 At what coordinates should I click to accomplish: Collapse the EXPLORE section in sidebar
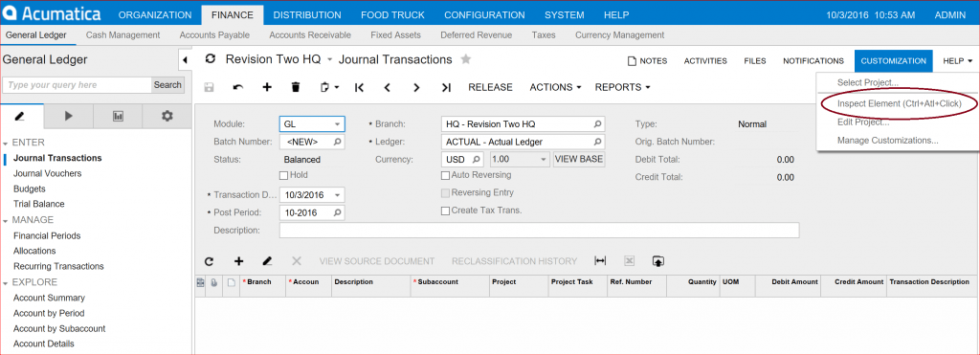[5, 283]
